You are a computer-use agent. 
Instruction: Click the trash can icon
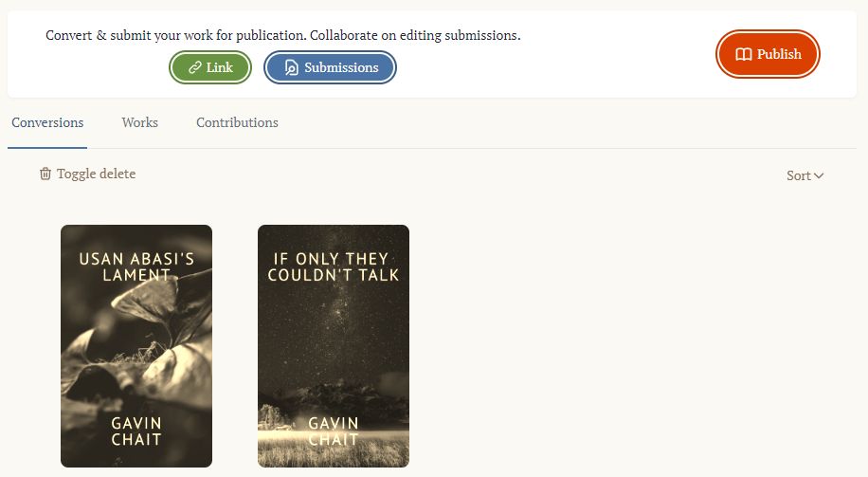coord(45,174)
